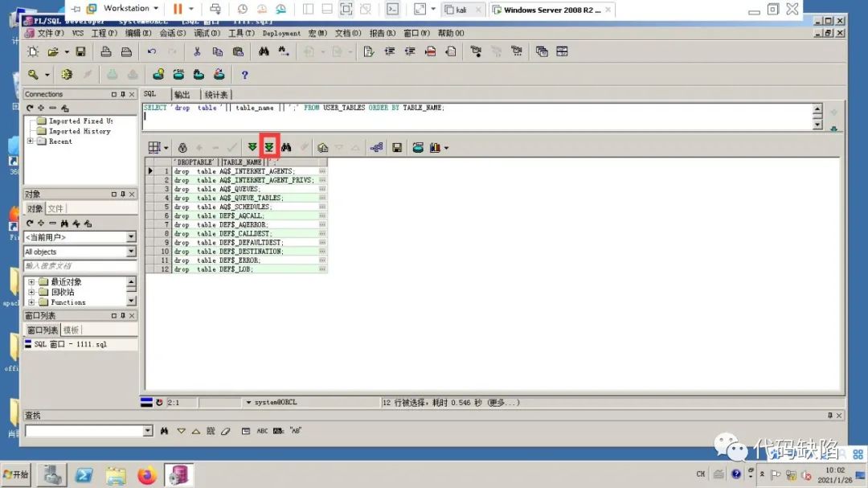
Task: Click the cut scissors icon
Action: 197,51
